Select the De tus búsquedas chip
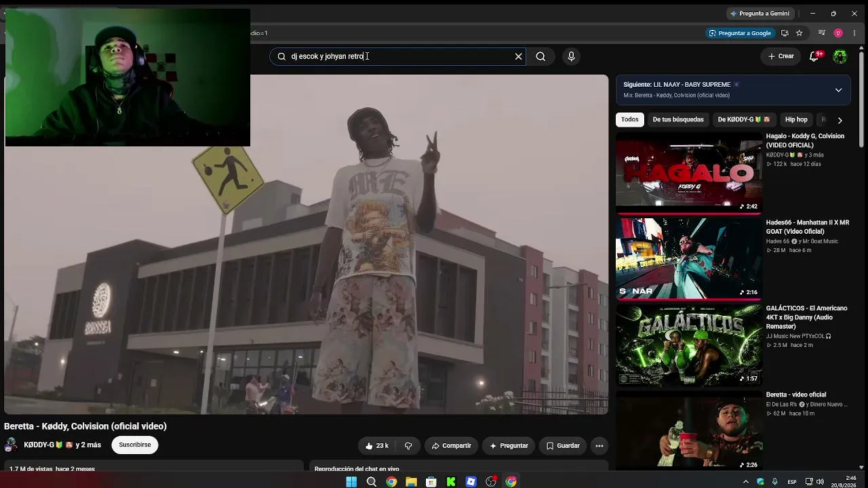Viewport: 868px width, 488px height. [678, 119]
